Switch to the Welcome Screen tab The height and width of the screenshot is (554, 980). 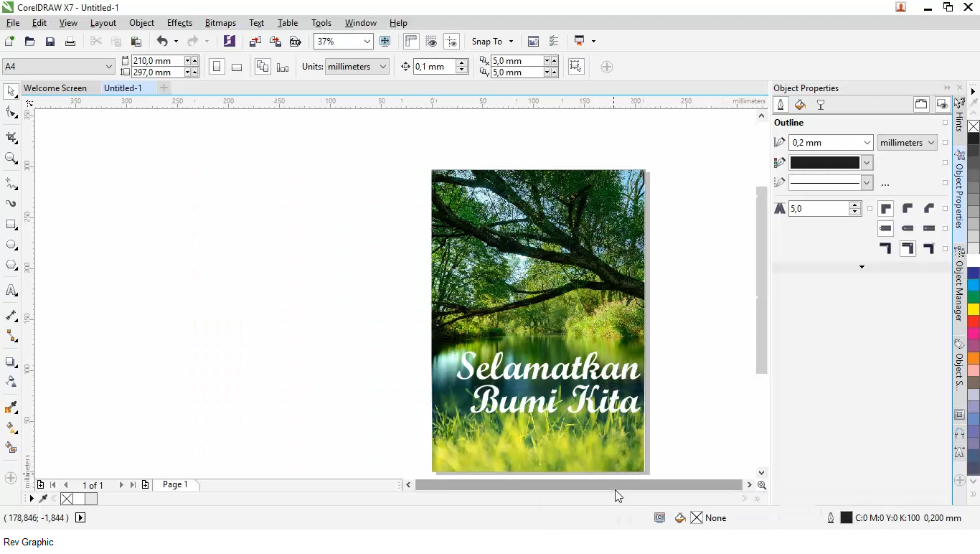coord(55,88)
